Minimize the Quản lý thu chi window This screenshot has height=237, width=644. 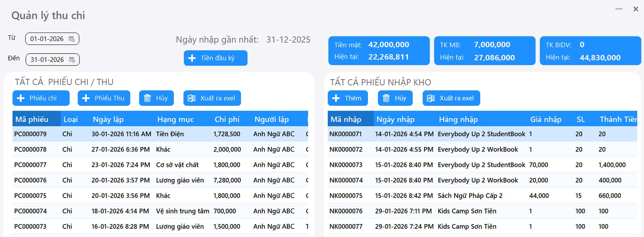click(619, 9)
